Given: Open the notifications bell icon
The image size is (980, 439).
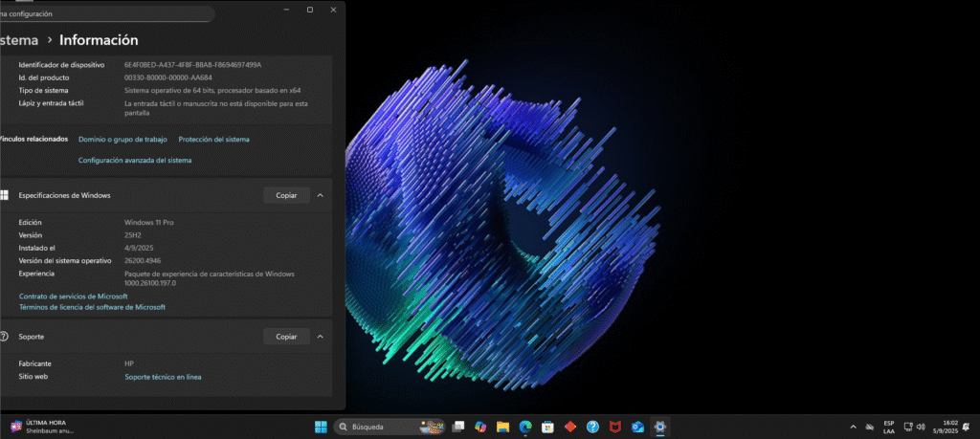Looking at the screenshot, I should tap(967, 427).
